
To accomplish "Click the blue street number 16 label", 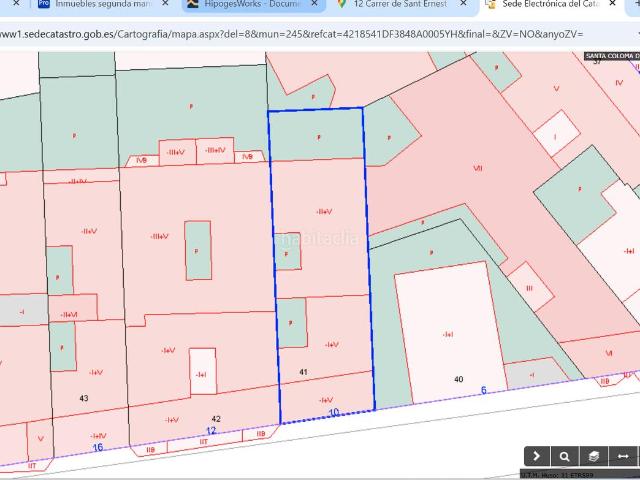I will pyautogui.click(x=97, y=447).
